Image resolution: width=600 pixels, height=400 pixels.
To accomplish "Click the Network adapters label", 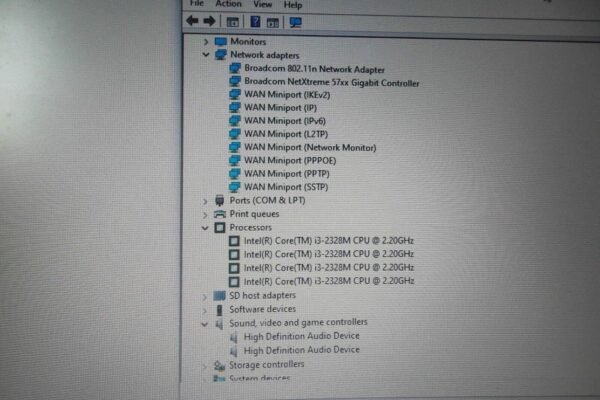I will [264, 55].
